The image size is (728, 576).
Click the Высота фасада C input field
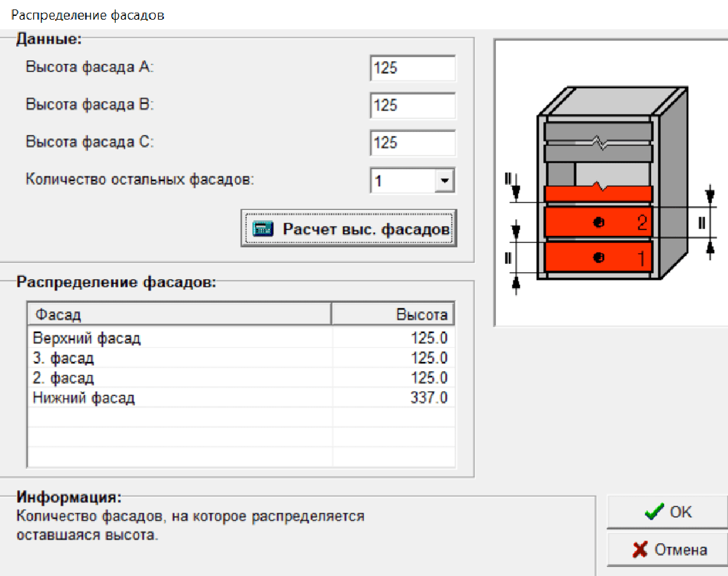412,143
